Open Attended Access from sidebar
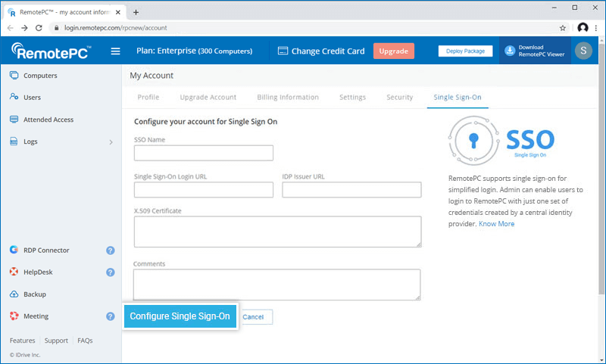The image size is (606, 364). click(48, 120)
